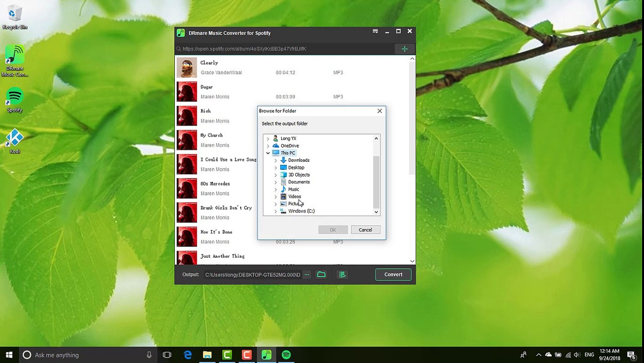Image resolution: width=644 pixels, height=363 pixels.
Task: Click Cancel in Browse for Folder
Action: click(x=365, y=230)
